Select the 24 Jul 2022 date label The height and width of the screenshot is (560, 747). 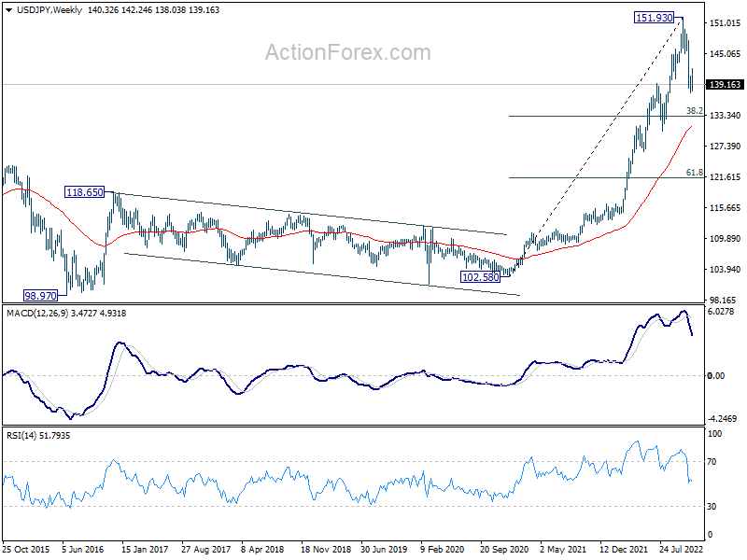682,550
